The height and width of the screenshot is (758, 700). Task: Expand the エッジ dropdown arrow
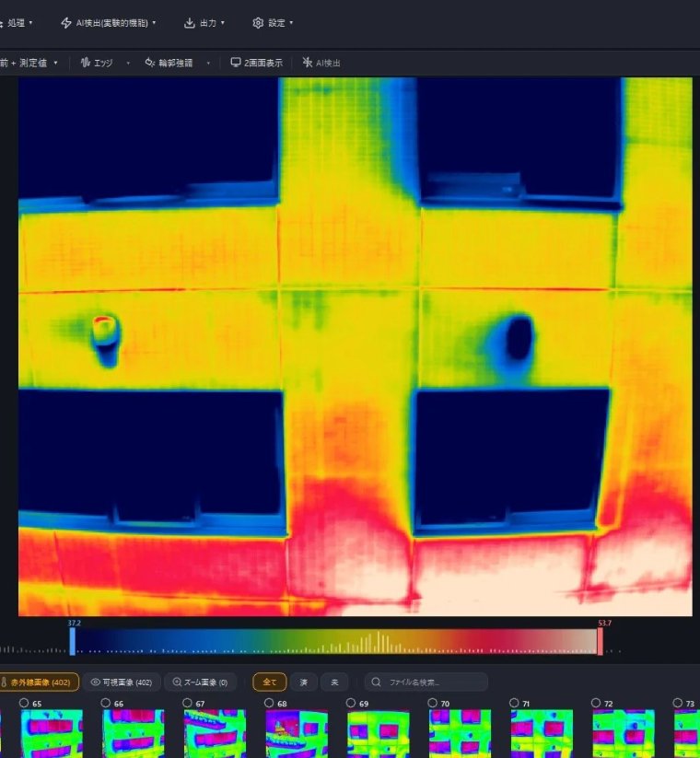128,63
